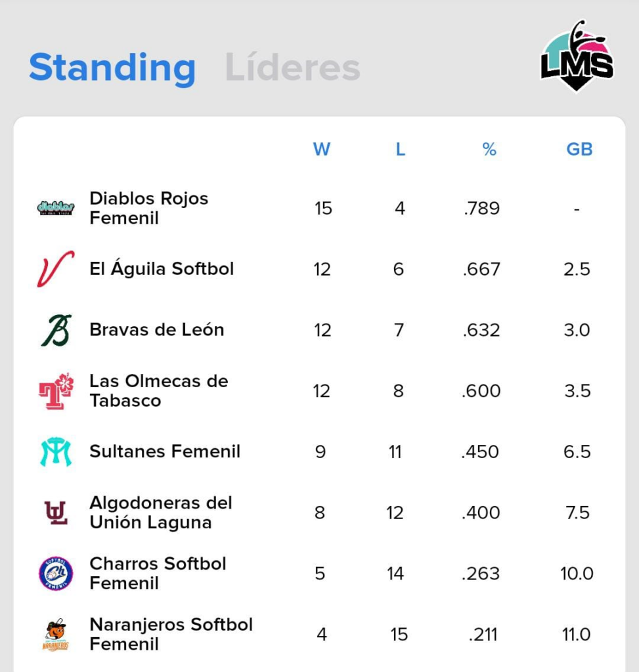This screenshot has height=672, width=639.
Task: Click the % column header
Action: pyautogui.click(x=489, y=150)
